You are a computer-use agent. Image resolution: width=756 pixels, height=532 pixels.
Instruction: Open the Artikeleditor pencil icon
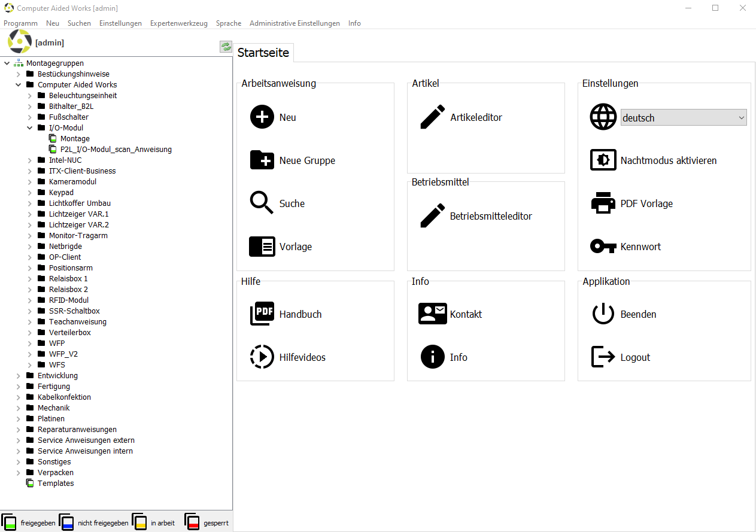pyautogui.click(x=432, y=117)
